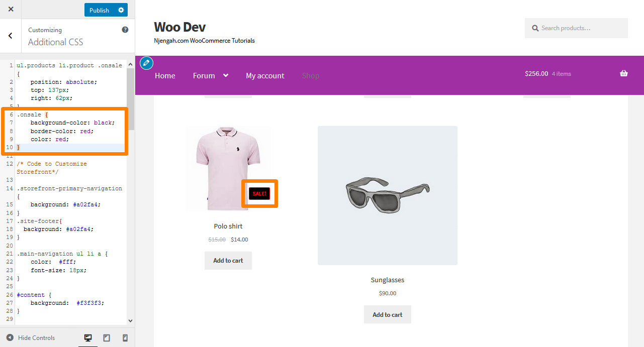Open the Home menu item
Image resolution: width=644 pixels, height=347 pixels.
165,76
